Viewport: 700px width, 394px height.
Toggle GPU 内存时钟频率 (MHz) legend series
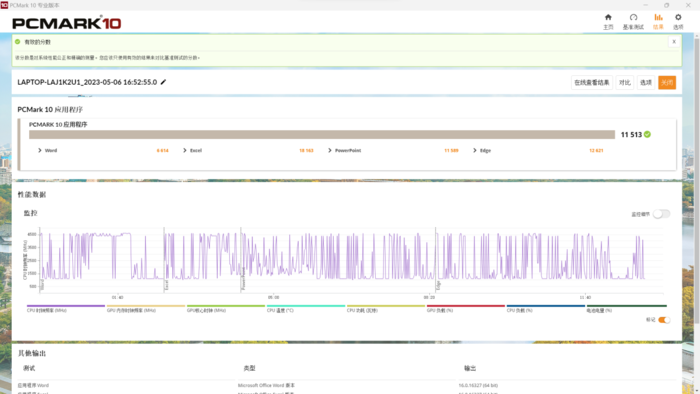(146, 309)
